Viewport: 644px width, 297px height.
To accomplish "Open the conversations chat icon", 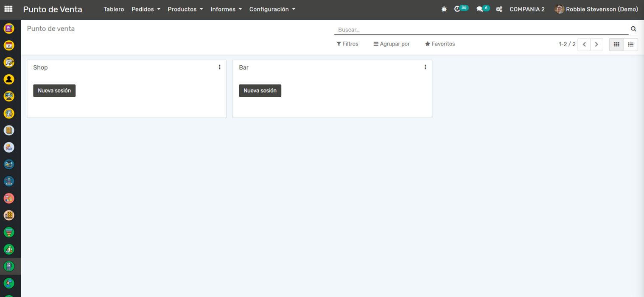I will [x=480, y=9].
